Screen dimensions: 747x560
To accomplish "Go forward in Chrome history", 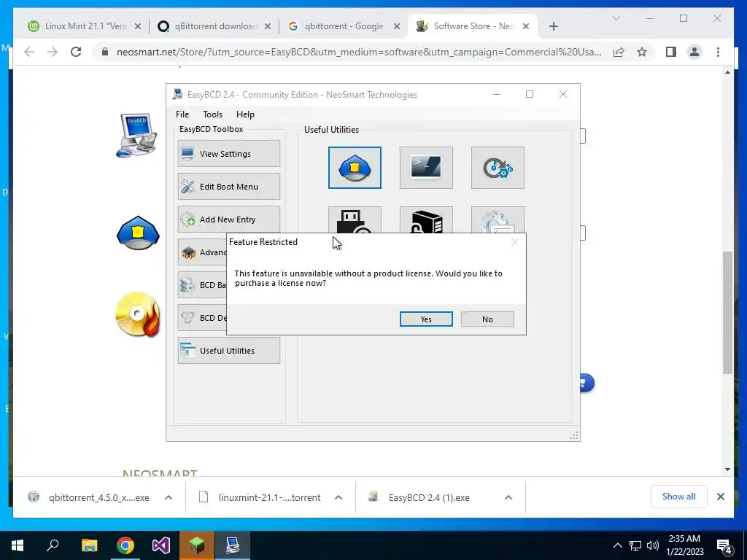I will tap(53, 52).
